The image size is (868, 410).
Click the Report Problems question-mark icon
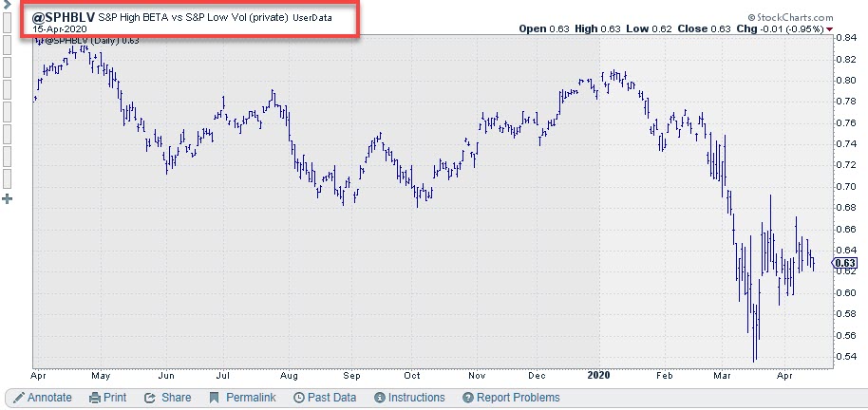coord(467,398)
